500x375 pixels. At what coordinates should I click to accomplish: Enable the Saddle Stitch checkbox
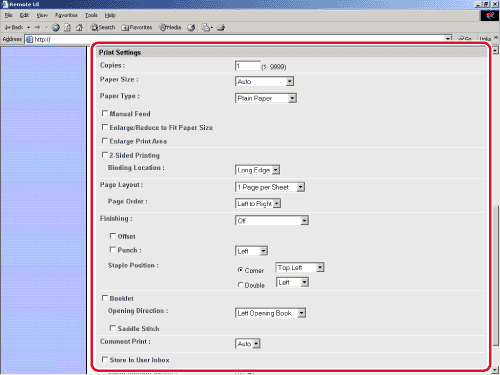(x=113, y=328)
